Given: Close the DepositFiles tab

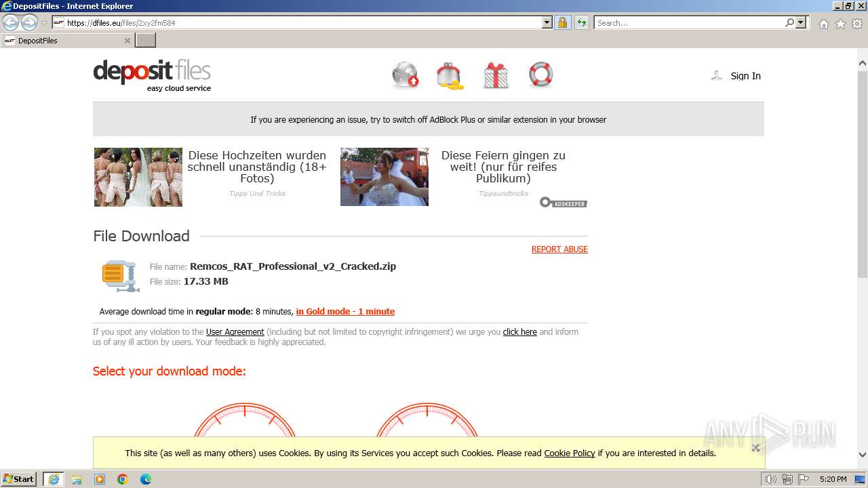Looking at the screenshot, I should [x=127, y=41].
